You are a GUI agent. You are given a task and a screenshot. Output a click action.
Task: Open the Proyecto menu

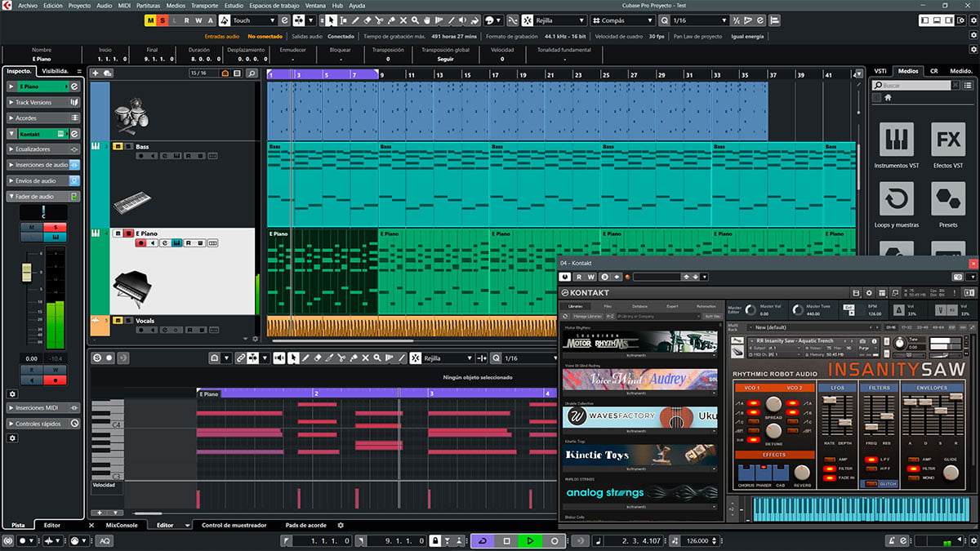point(79,5)
